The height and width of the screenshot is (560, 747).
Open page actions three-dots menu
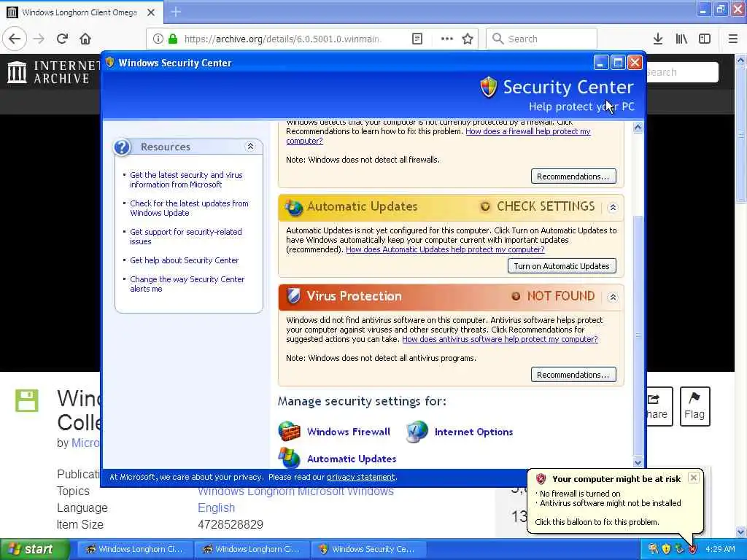(447, 39)
